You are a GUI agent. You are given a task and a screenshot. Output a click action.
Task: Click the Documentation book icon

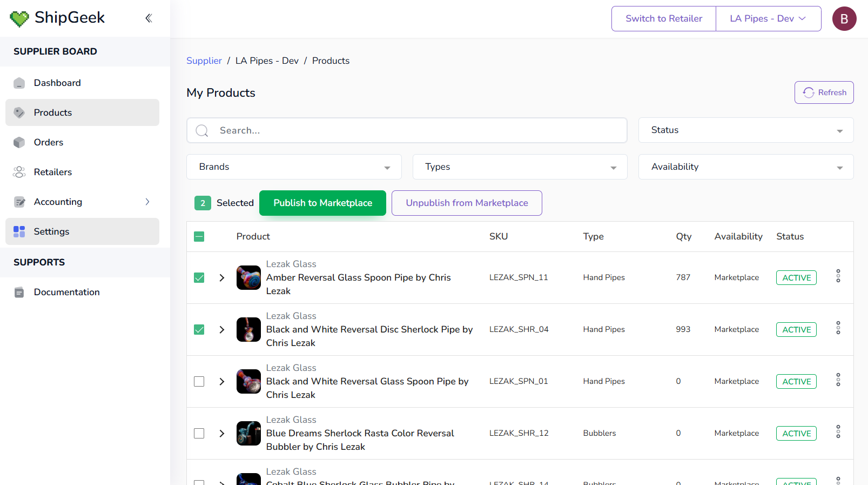tap(19, 292)
